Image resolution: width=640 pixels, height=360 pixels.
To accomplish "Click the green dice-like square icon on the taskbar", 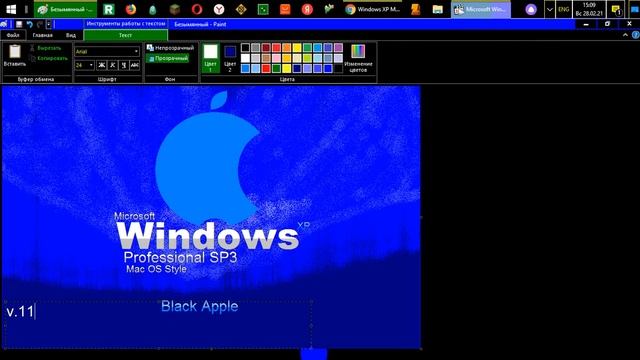I will (263, 9).
